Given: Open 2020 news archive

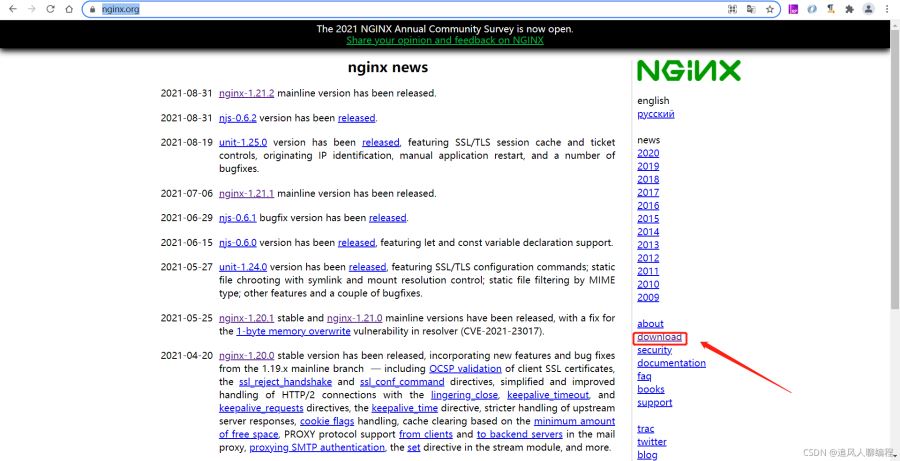Looking at the screenshot, I should [x=648, y=153].
